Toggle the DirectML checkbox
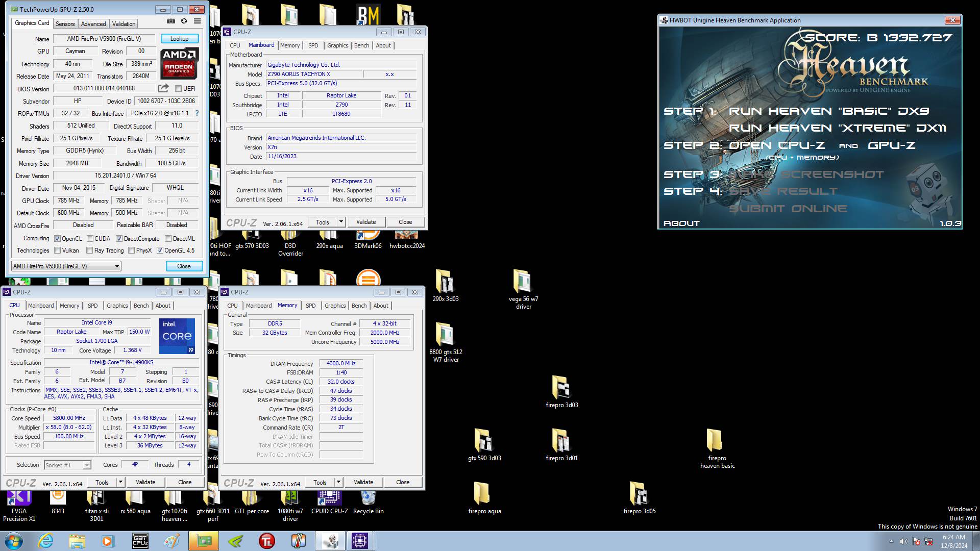 (168, 239)
